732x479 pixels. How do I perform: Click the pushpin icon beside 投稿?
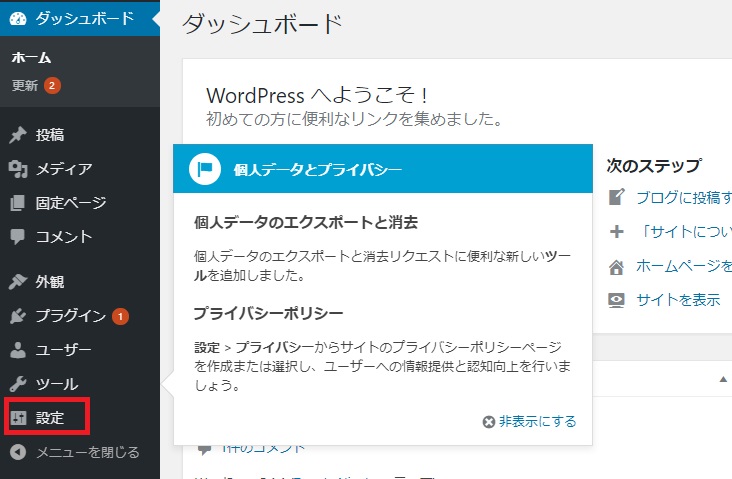coord(18,135)
